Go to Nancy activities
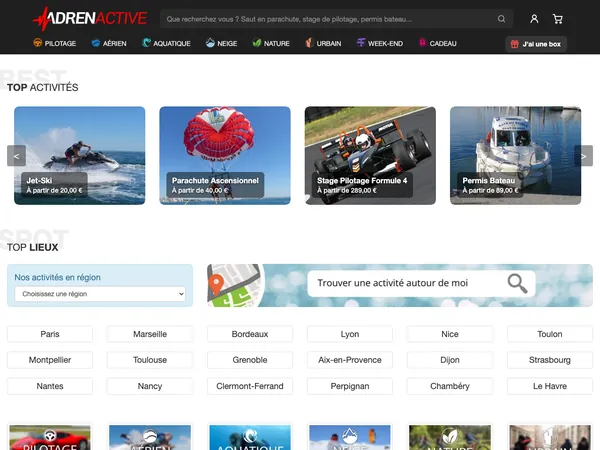 [150, 386]
